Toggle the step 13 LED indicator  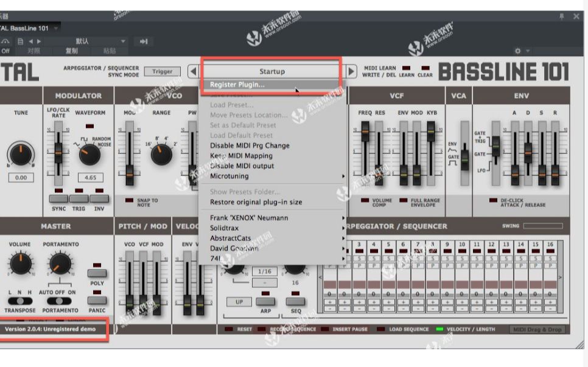click(506, 251)
